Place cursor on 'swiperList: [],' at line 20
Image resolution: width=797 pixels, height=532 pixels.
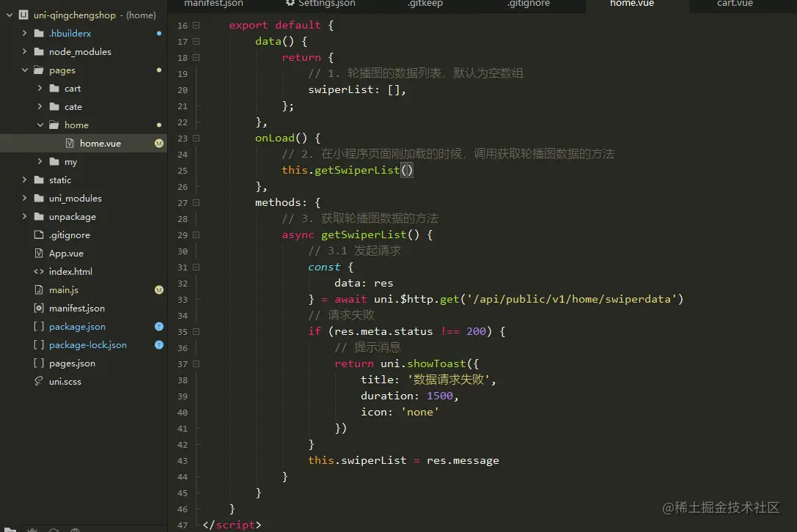tap(357, 90)
